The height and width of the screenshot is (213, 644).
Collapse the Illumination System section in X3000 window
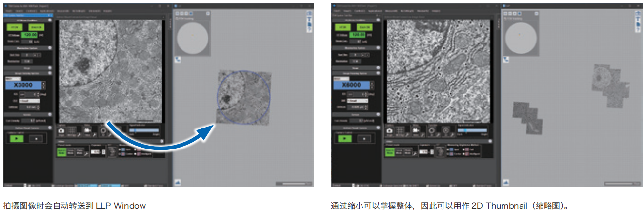click(50, 48)
